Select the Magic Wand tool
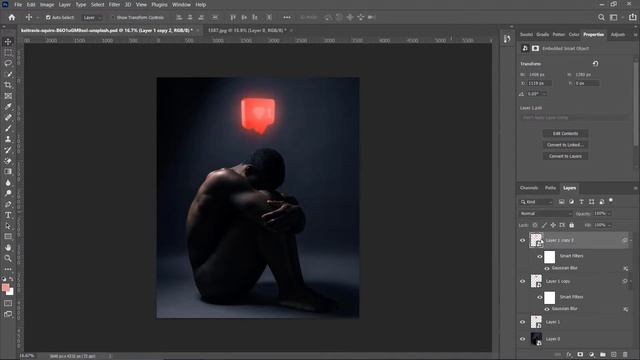This screenshot has height=360, width=640. (x=8, y=74)
